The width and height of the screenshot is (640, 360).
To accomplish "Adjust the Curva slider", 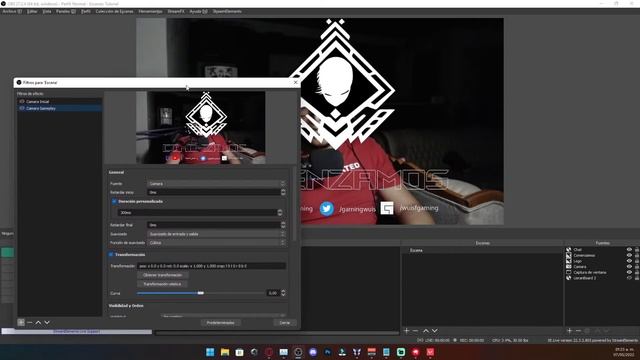I will coord(200,293).
